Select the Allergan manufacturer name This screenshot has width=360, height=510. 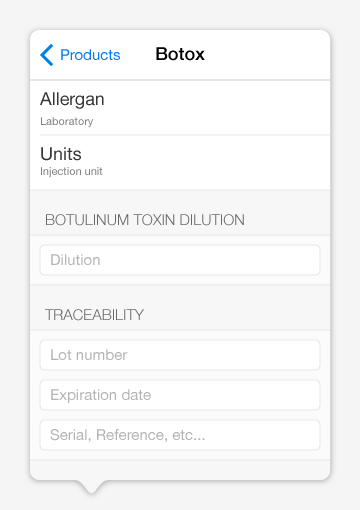[72, 99]
